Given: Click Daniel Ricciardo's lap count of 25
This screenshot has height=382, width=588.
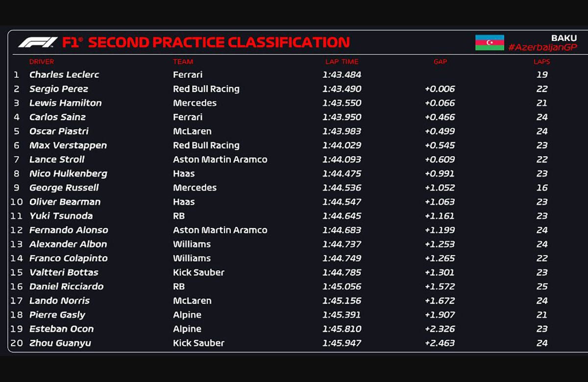Looking at the screenshot, I should click(x=541, y=286).
